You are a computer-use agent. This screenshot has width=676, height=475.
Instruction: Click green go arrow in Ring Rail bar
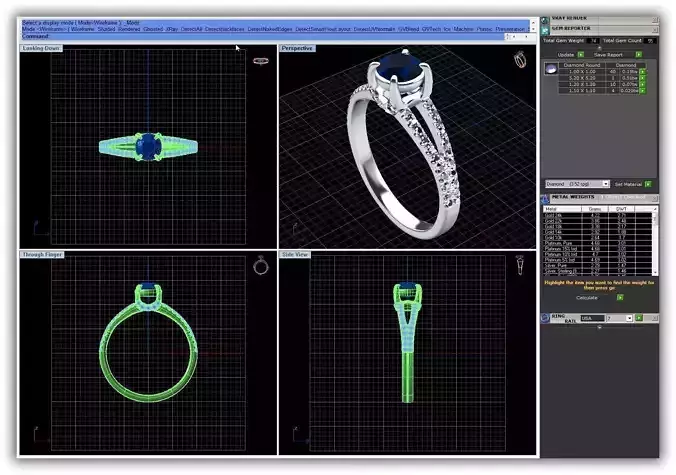(639, 318)
